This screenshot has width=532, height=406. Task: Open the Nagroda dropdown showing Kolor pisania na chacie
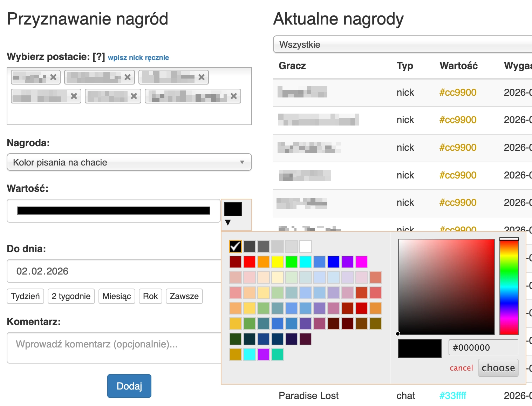(129, 162)
